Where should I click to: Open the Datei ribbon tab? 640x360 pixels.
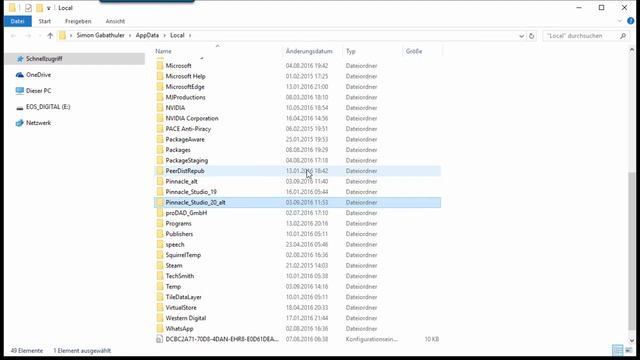click(x=18, y=21)
